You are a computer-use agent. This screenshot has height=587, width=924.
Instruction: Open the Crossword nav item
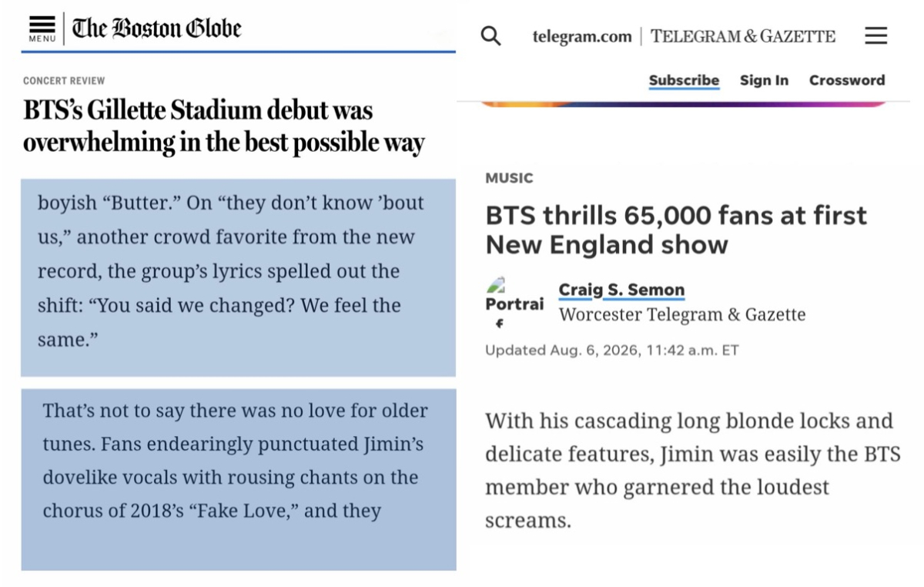[x=847, y=80]
